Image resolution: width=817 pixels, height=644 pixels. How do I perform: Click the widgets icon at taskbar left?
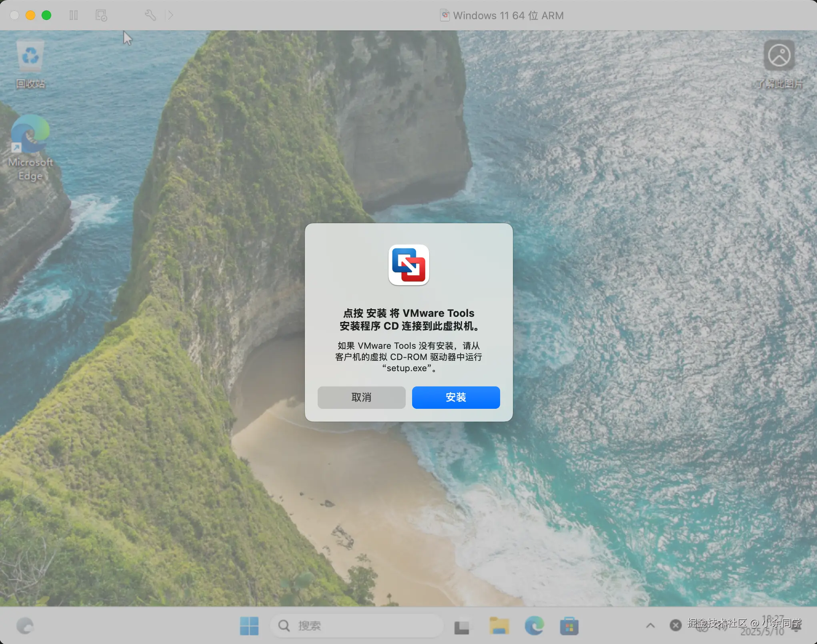(25, 626)
